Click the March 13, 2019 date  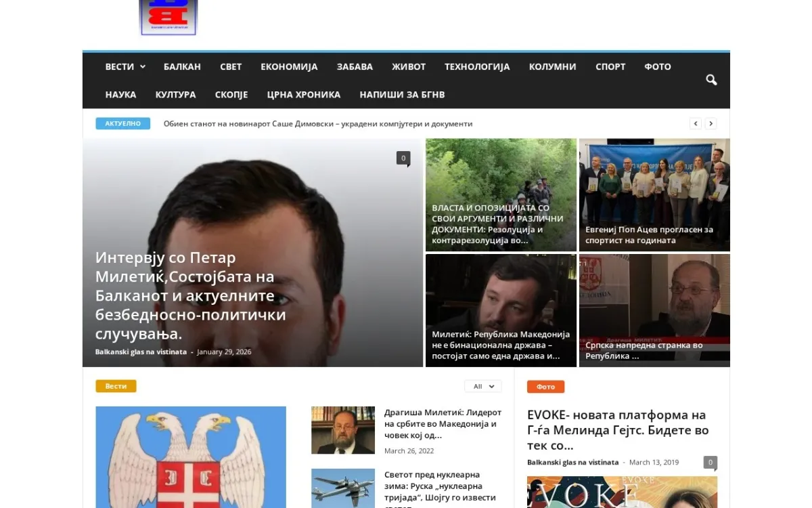(654, 462)
